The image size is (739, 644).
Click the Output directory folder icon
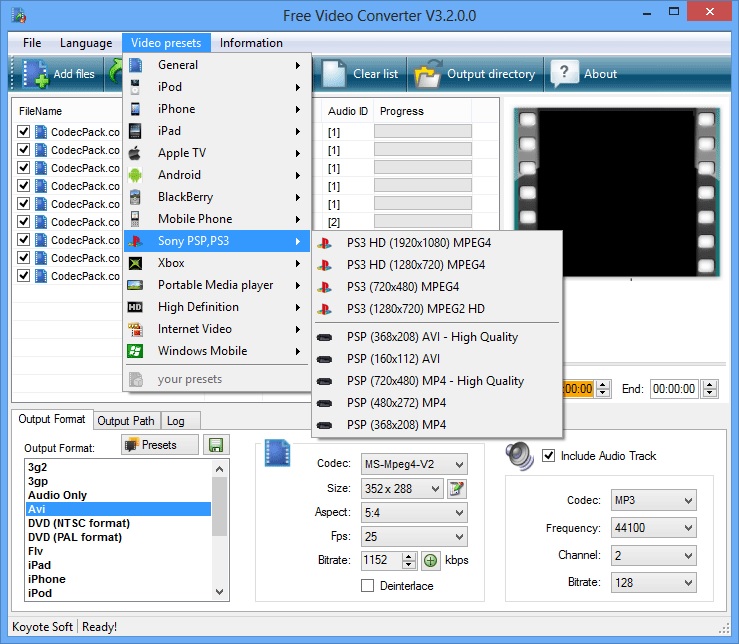tap(428, 74)
